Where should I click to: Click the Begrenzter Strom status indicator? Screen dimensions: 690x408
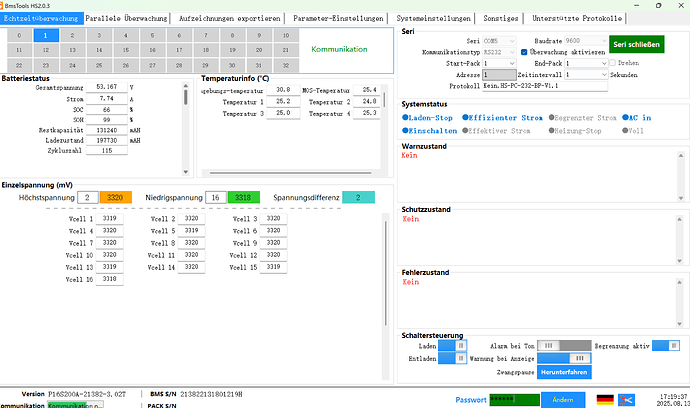(582, 118)
